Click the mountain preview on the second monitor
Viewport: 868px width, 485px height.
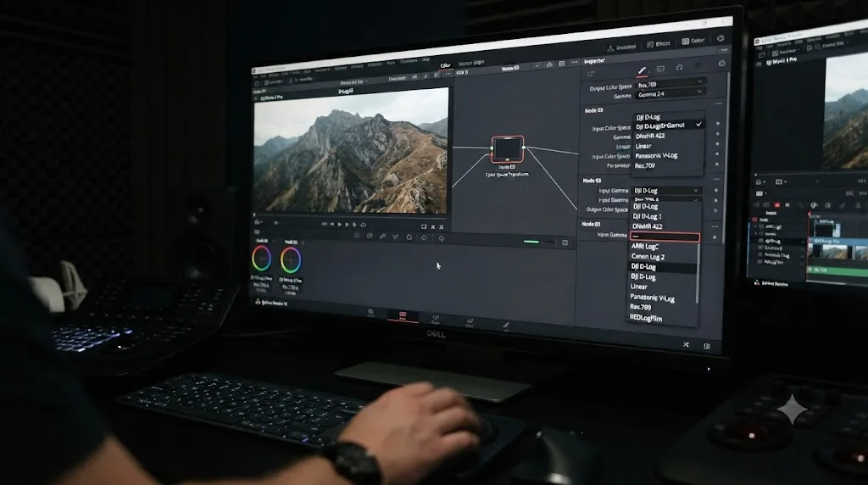click(846, 112)
